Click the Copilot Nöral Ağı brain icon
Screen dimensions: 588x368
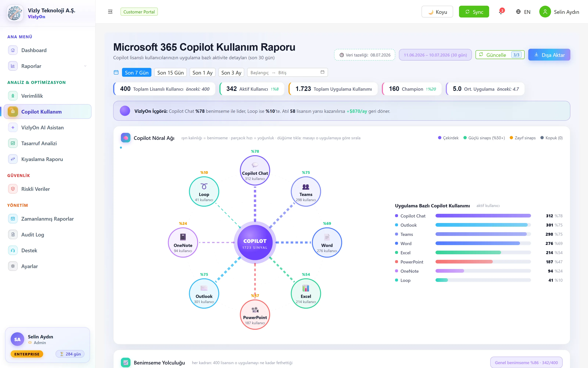pos(126,138)
